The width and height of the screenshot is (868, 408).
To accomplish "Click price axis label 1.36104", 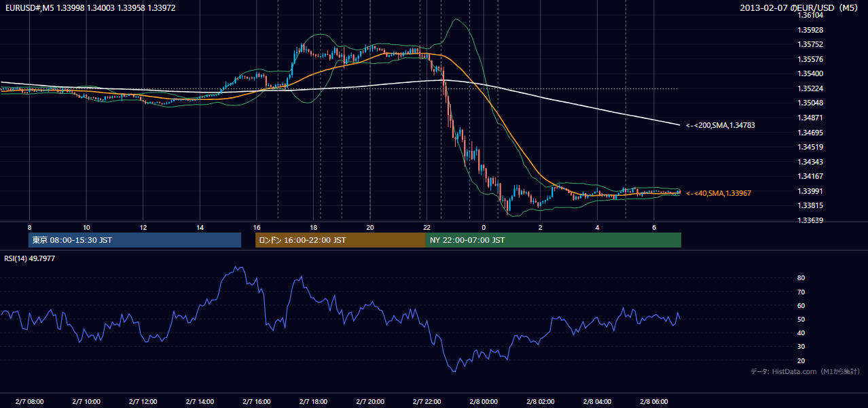I will (810, 15).
